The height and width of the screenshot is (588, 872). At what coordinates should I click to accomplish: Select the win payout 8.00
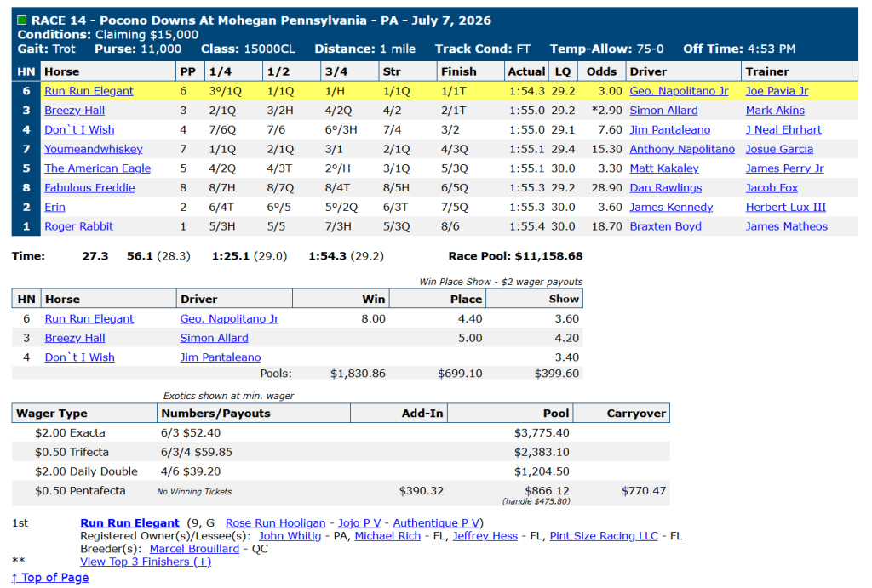click(x=373, y=319)
